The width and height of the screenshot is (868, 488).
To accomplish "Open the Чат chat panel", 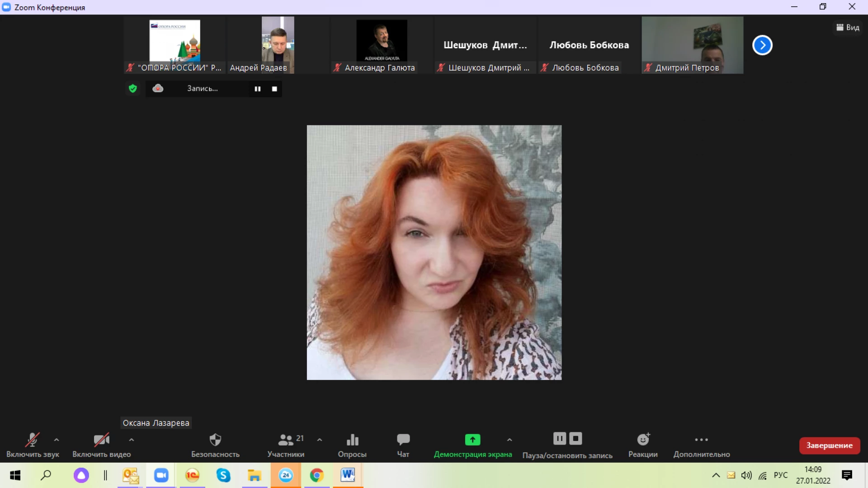I will [403, 445].
